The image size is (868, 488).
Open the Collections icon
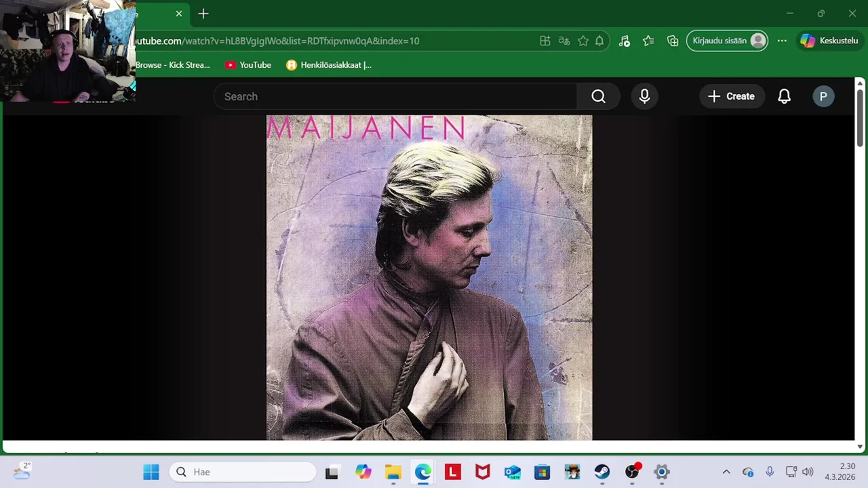[x=673, y=41]
